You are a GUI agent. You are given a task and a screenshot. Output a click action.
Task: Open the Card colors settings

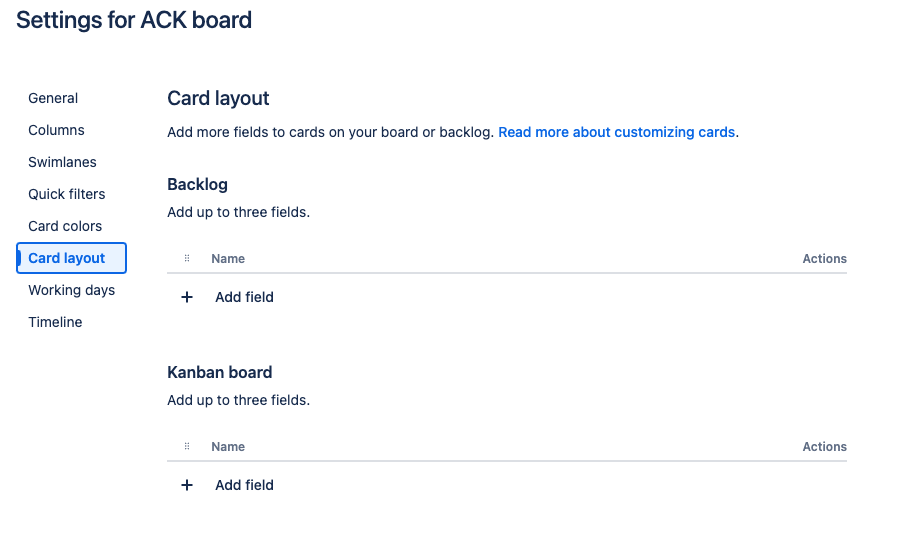65,226
